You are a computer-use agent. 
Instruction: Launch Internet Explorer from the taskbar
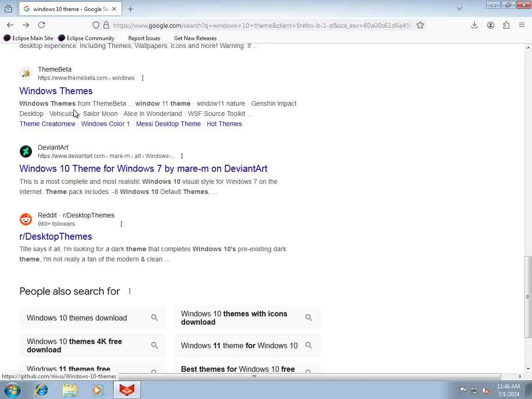42,390
